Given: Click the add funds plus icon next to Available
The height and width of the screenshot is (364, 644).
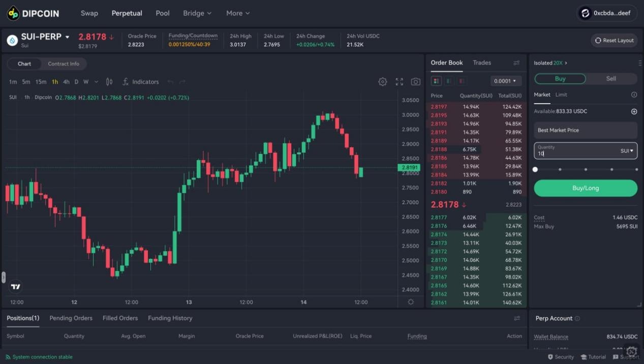Looking at the screenshot, I should [634, 111].
